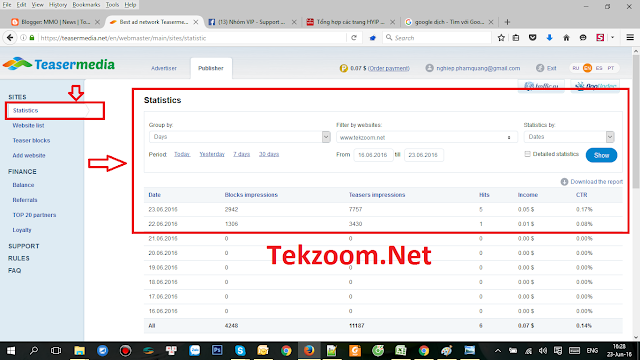Switch to the Facebook Nhóm VIP tab

point(252,22)
